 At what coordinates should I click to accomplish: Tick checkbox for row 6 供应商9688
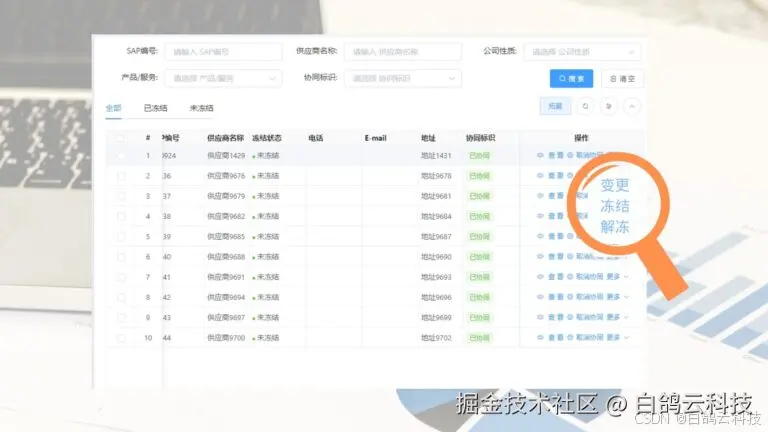click(x=121, y=257)
